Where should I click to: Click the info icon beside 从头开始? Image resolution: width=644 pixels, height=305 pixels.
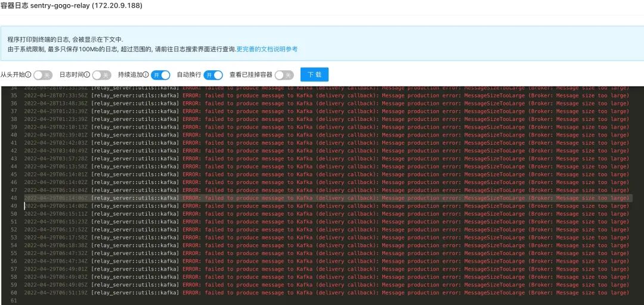[x=29, y=74]
